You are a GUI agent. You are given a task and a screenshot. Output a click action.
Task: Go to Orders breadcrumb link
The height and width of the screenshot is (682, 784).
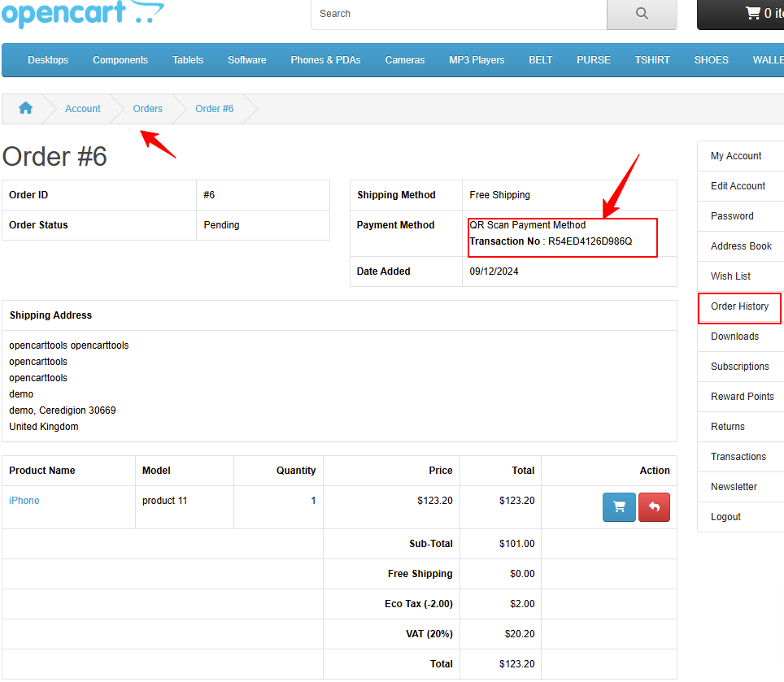[147, 108]
